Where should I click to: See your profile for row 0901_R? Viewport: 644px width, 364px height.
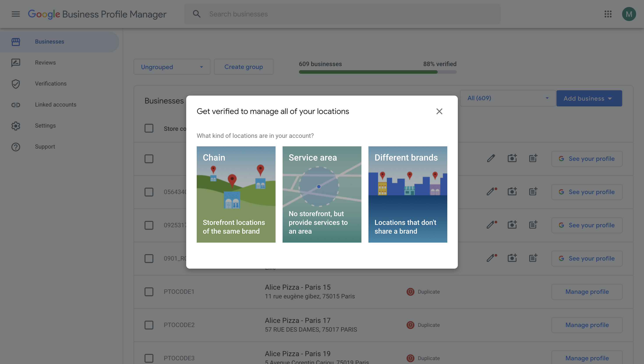tap(587, 259)
